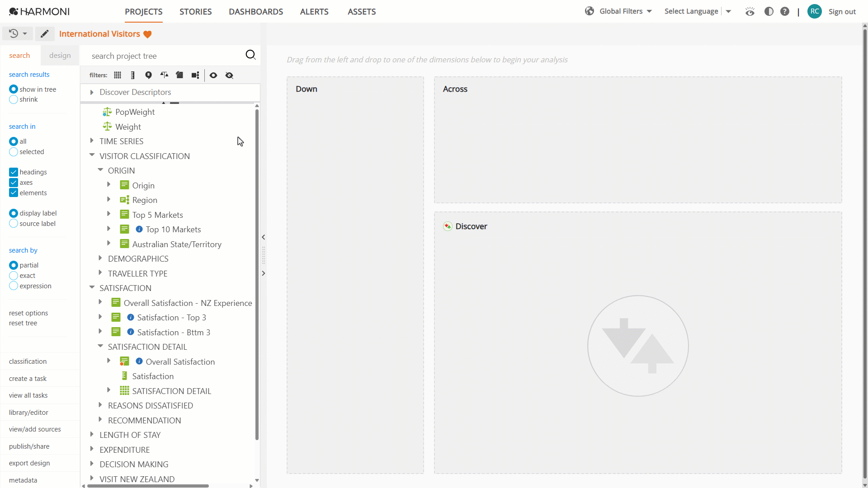Click info icon beside Top 10 Markets

[x=139, y=229]
